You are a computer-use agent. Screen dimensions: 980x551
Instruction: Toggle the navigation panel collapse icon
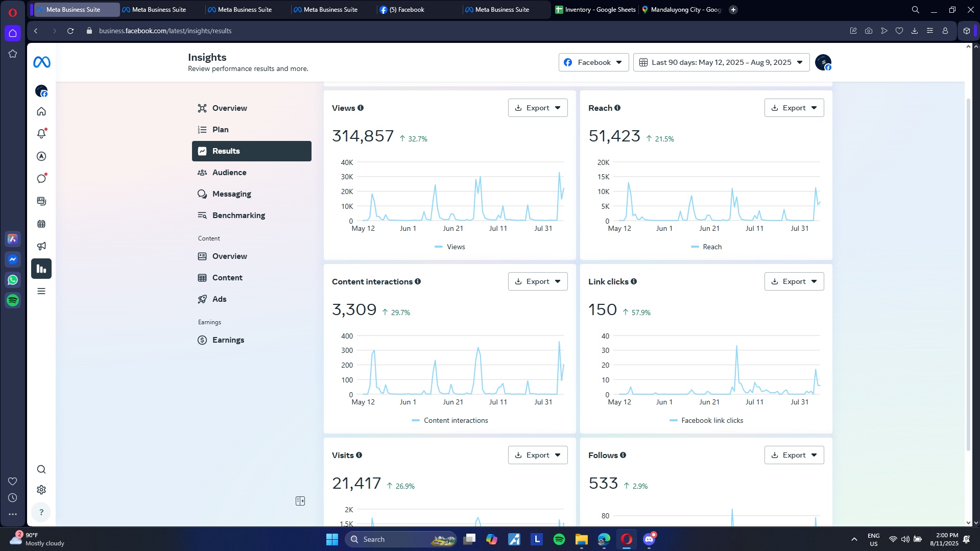pyautogui.click(x=300, y=501)
